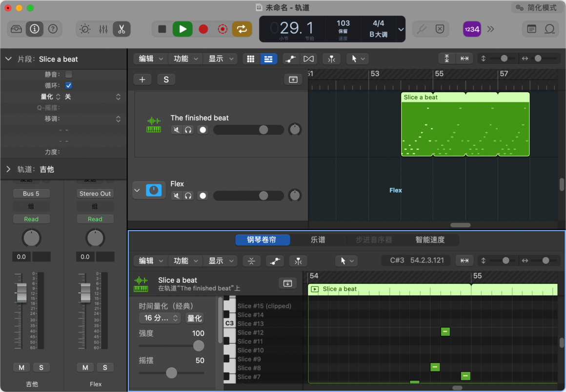Image resolution: width=566 pixels, height=392 pixels.
Task: Click the red Record button
Action: [x=203, y=29]
